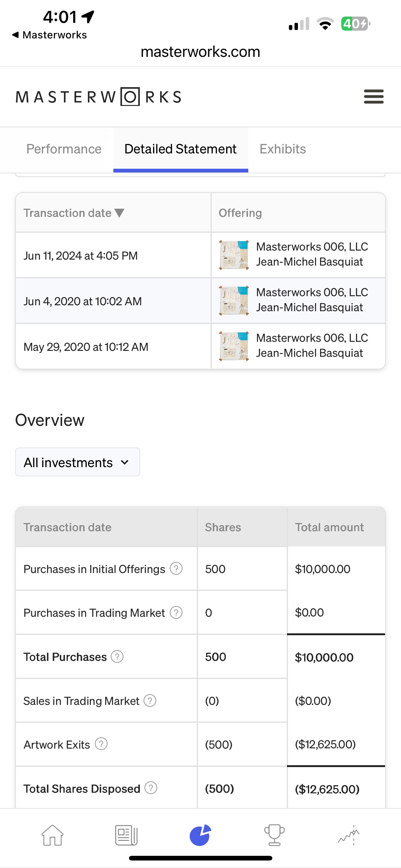Tap the trophy icon in bottom bar
The width and height of the screenshot is (401, 868).
(275, 835)
